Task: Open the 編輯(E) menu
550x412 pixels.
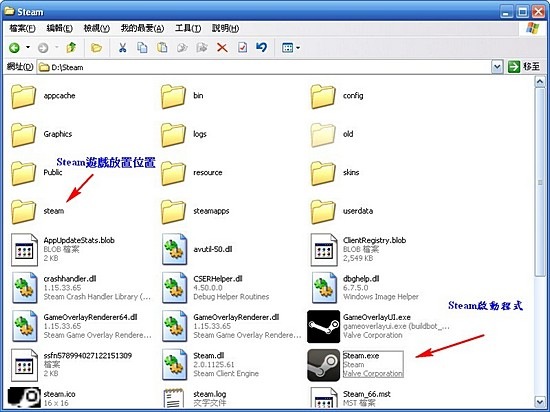Action: [x=59, y=28]
